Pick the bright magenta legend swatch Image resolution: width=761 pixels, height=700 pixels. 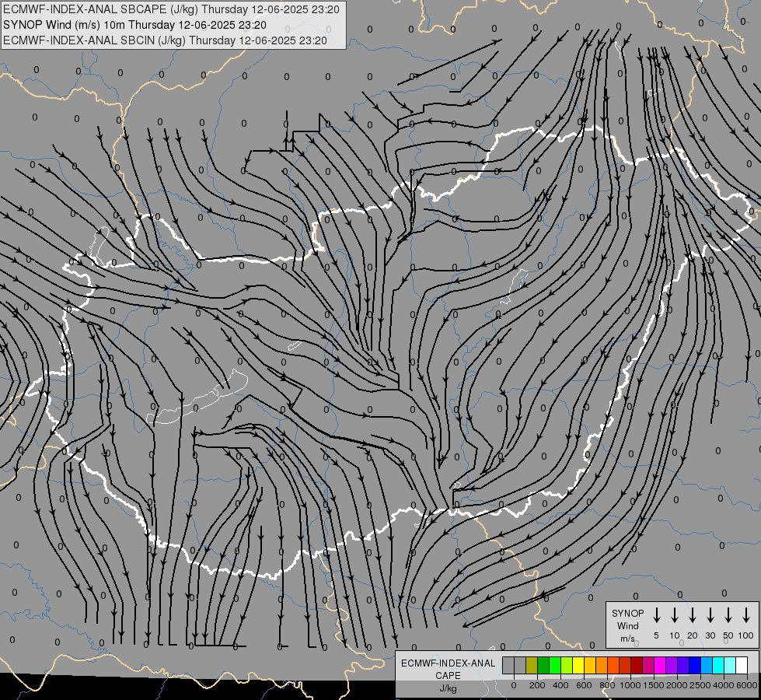click(660, 665)
